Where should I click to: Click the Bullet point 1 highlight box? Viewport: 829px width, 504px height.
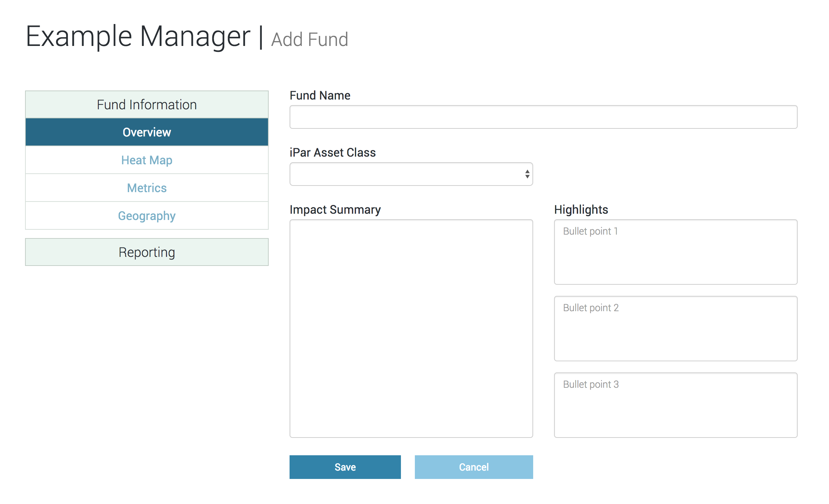pos(675,252)
